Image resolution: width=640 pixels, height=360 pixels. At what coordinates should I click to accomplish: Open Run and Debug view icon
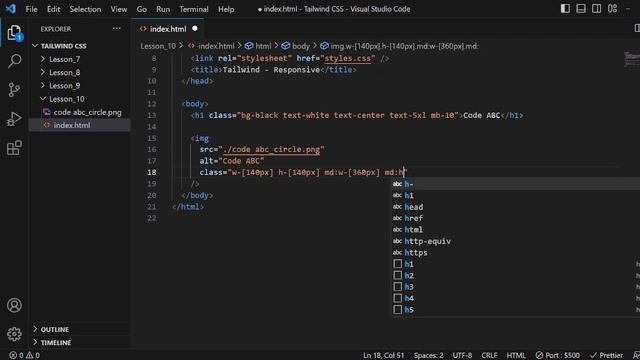point(14,119)
